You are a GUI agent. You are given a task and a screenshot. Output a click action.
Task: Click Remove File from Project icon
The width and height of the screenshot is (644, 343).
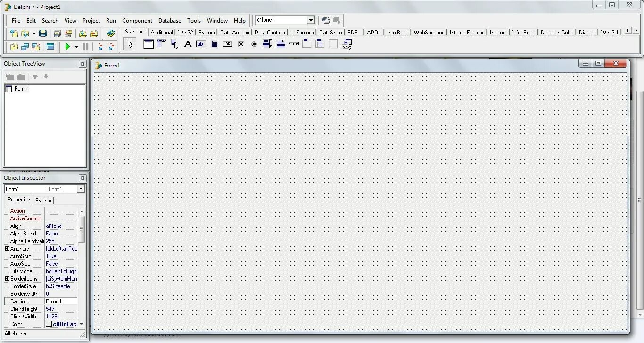tap(94, 33)
